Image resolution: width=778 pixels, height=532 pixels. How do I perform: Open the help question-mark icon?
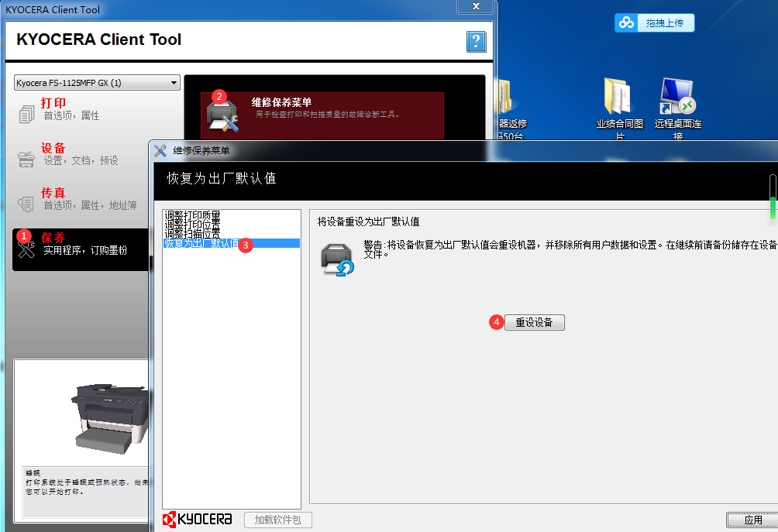(x=476, y=42)
